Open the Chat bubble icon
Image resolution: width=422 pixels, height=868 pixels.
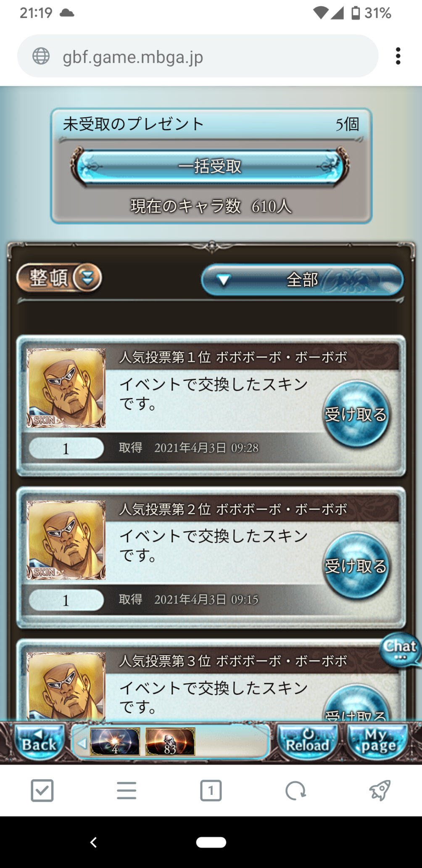(x=400, y=649)
